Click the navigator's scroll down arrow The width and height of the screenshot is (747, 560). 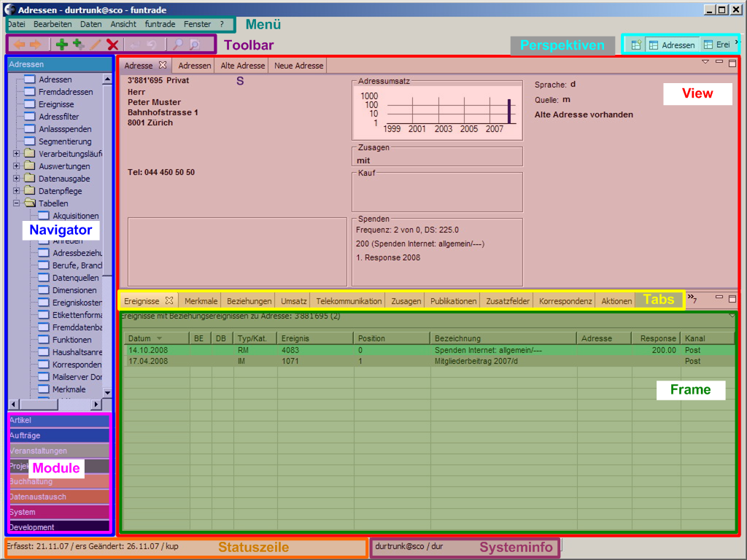tap(107, 392)
